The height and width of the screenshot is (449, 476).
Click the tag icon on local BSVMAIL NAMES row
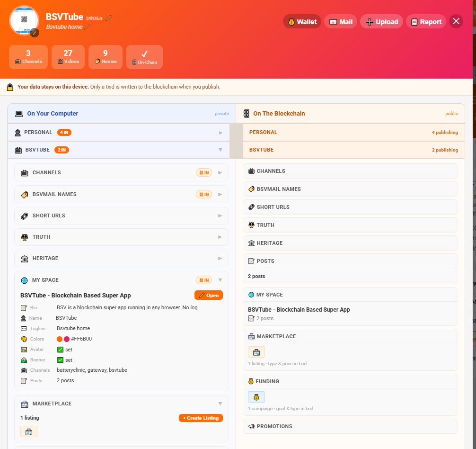[x=25, y=195]
